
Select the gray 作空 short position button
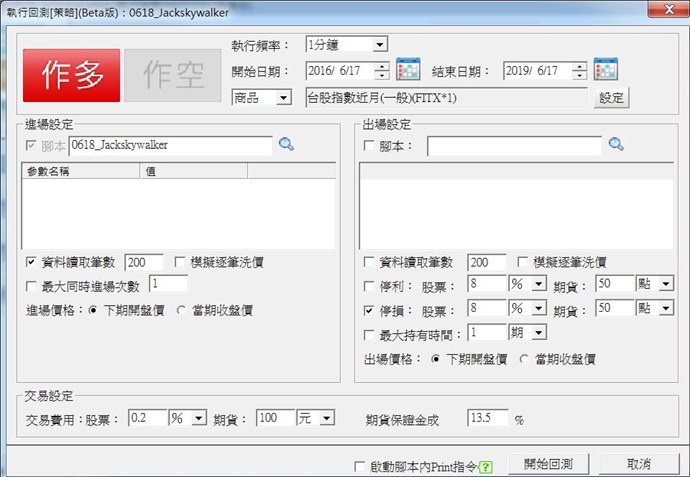coord(171,74)
